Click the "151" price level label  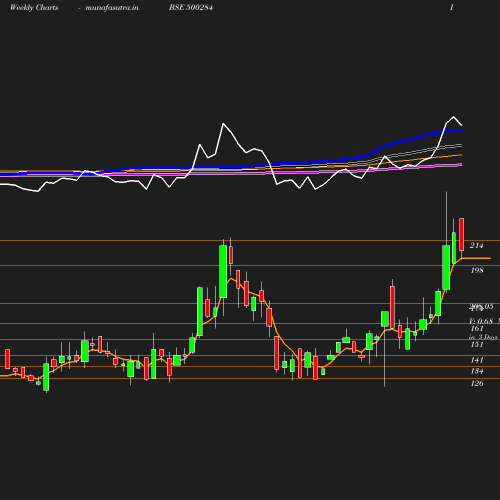(477, 344)
